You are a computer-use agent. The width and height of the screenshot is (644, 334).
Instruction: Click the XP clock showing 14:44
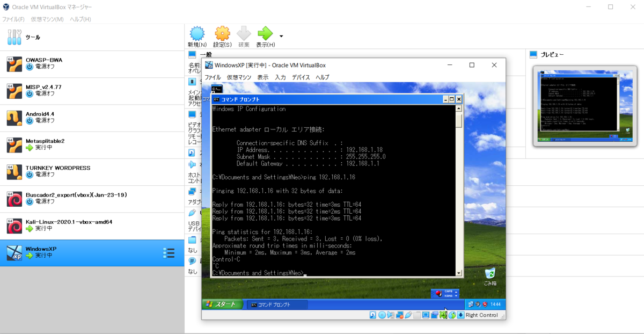tap(495, 304)
